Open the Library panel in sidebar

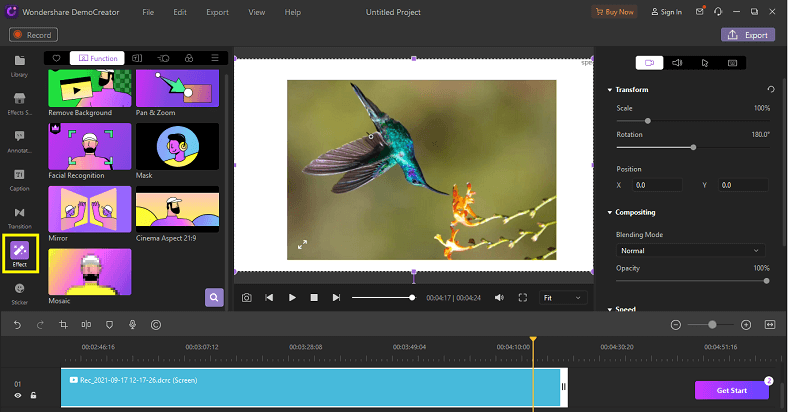coord(19,66)
